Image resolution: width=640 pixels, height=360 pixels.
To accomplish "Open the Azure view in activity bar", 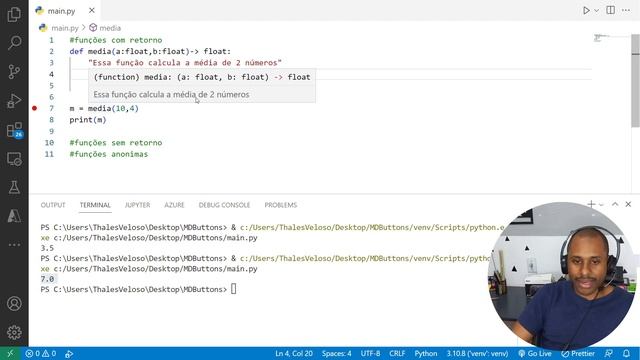I will point(14,216).
